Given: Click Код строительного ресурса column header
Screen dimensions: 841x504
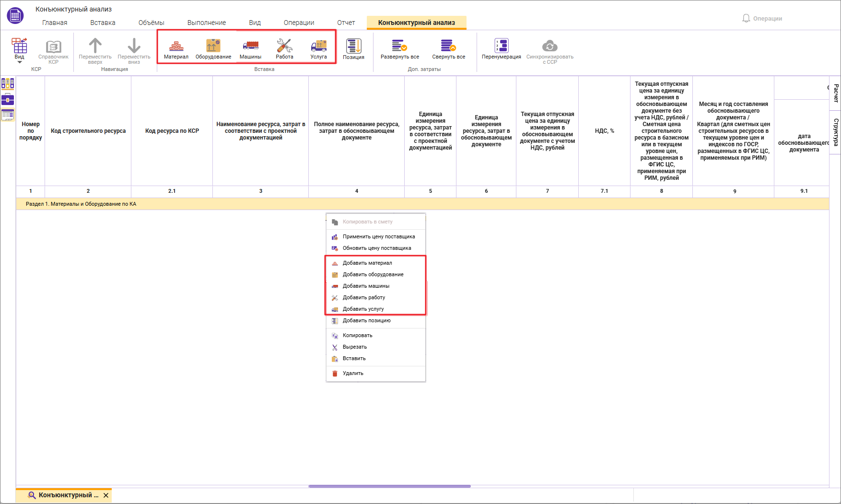Looking at the screenshot, I should pos(88,131).
